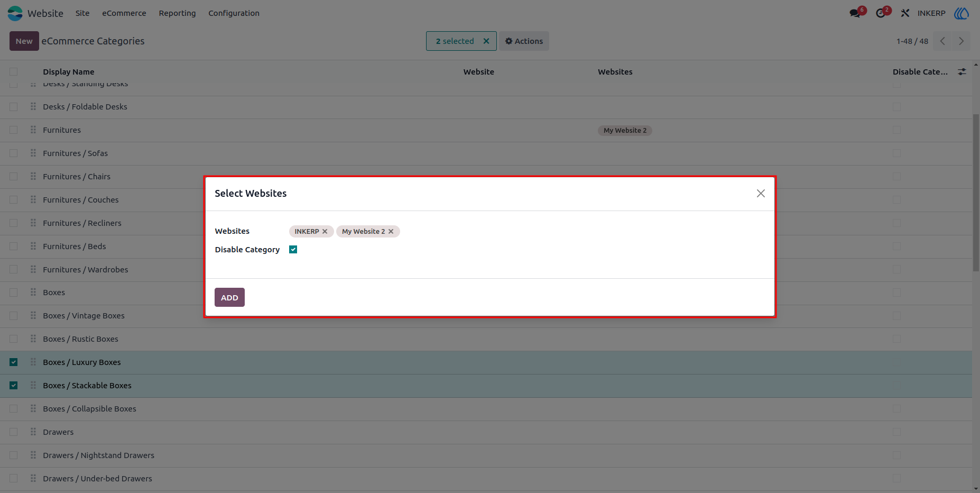Toggle the Disable Category checkbox in dialog
This screenshot has height=493, width=980.
click(293, 250)
